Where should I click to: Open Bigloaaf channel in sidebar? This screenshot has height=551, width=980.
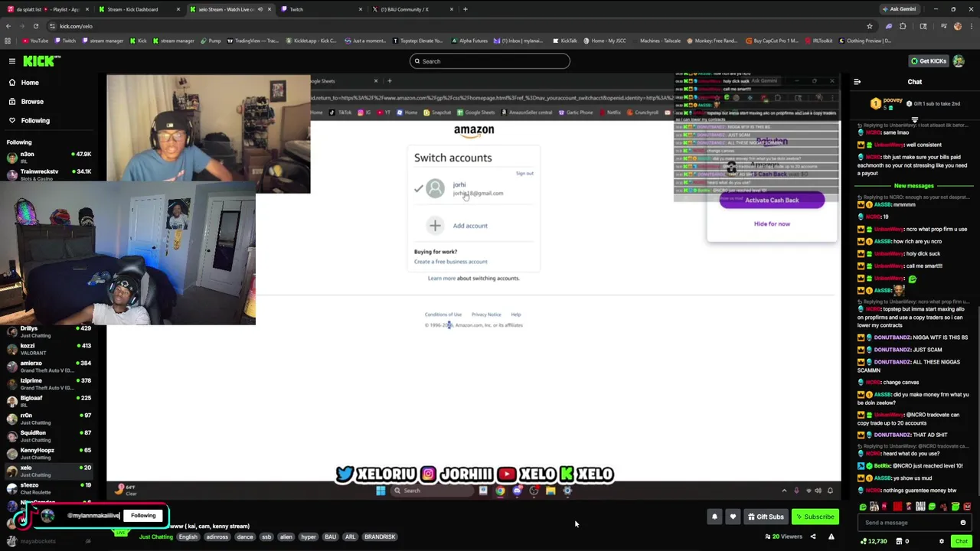48,401
